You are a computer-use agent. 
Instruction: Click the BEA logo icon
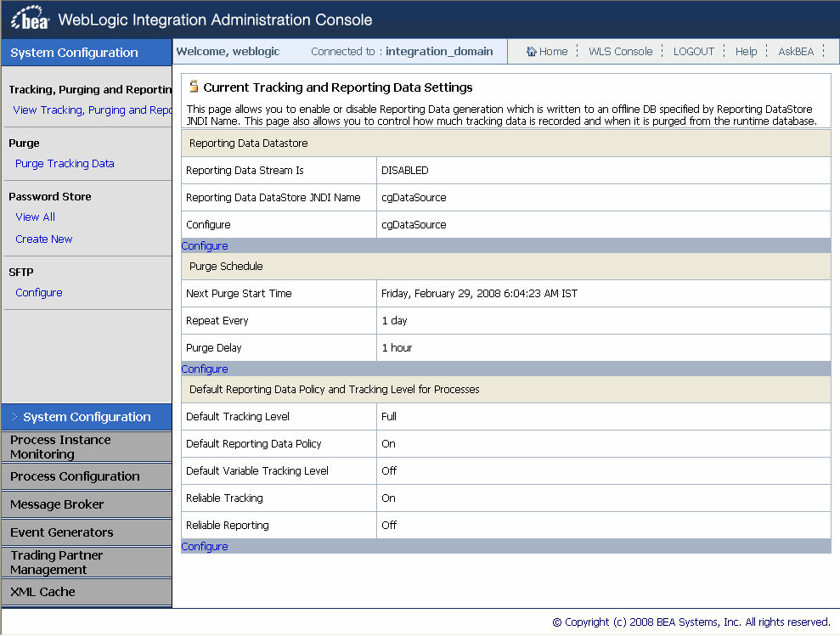tap(30, 18)
